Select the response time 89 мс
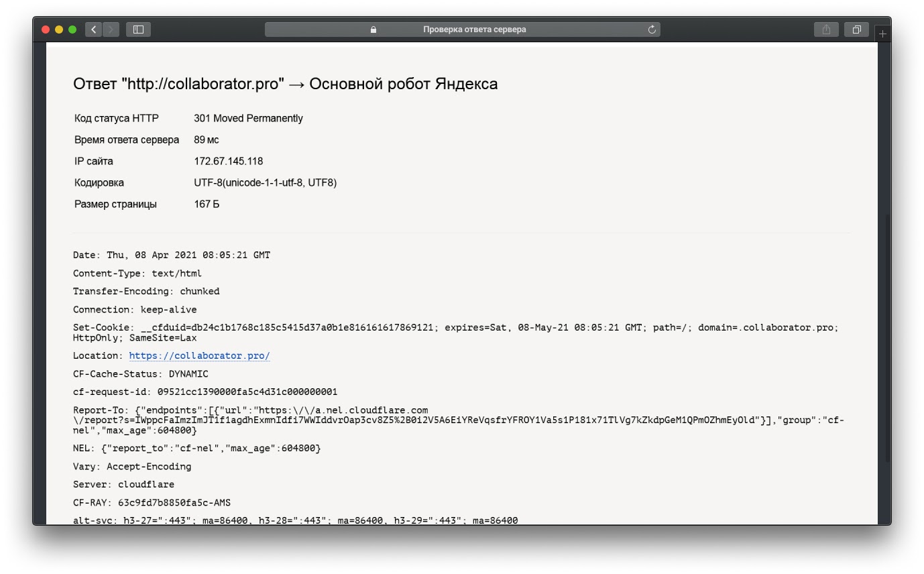The width and height of the screenshot is (924, 574). pyautogui.click(x=206, y=140)
